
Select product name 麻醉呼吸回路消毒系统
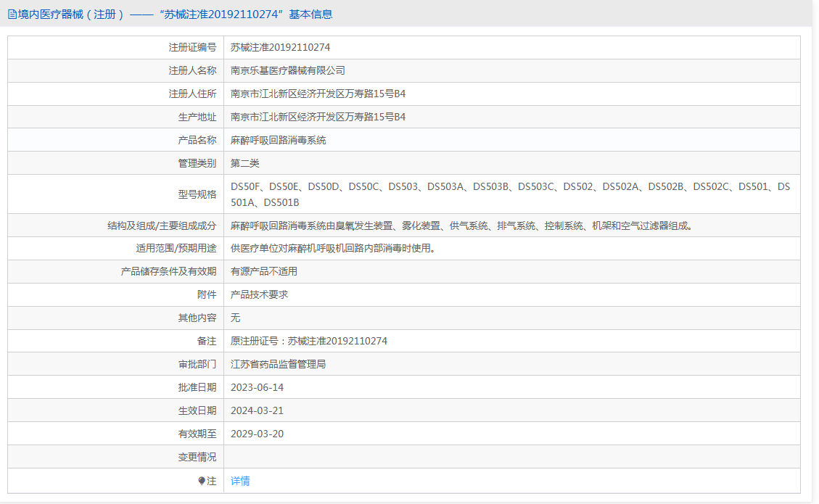[279, 140]
